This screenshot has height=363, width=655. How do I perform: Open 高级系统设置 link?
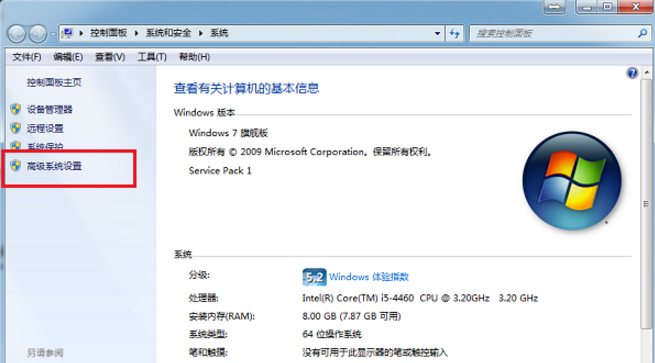coord(54,166)
